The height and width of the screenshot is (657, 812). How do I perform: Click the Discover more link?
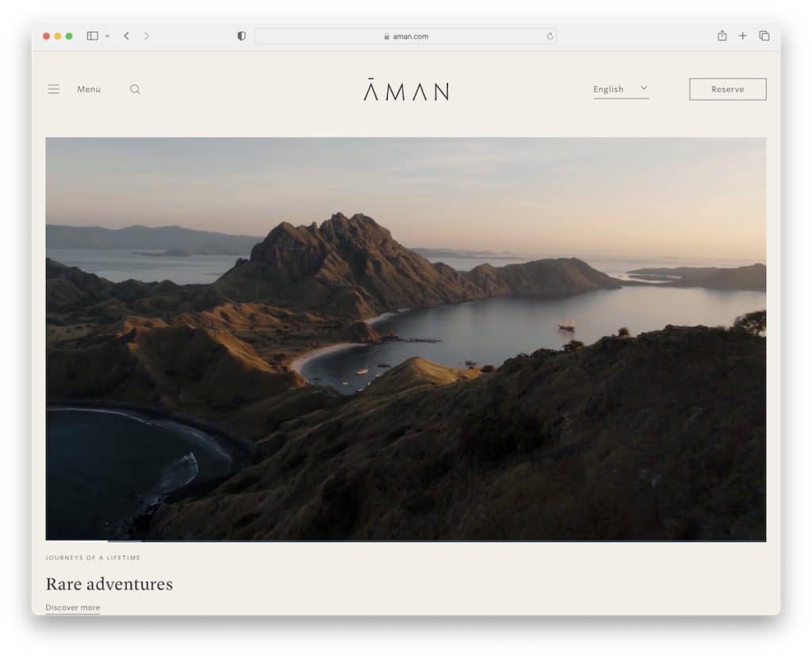coord(72,608)
